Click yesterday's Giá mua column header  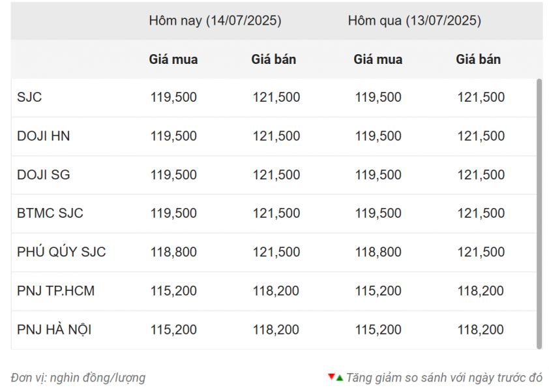[378, 59]
